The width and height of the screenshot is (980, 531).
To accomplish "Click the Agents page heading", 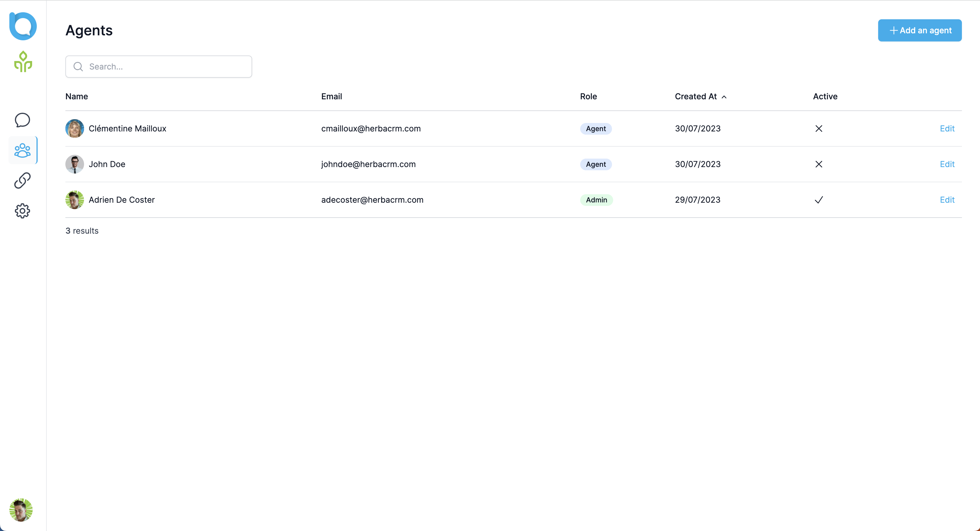I will coord(89,30).
